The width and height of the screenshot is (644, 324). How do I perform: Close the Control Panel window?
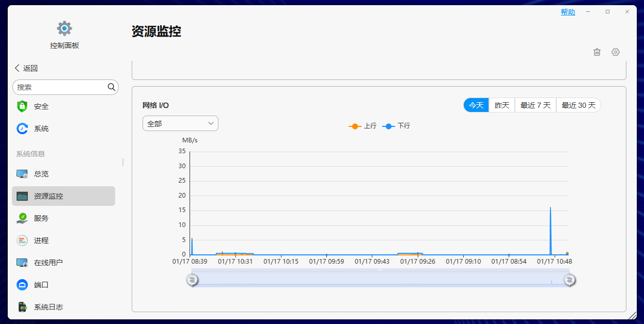627,12
